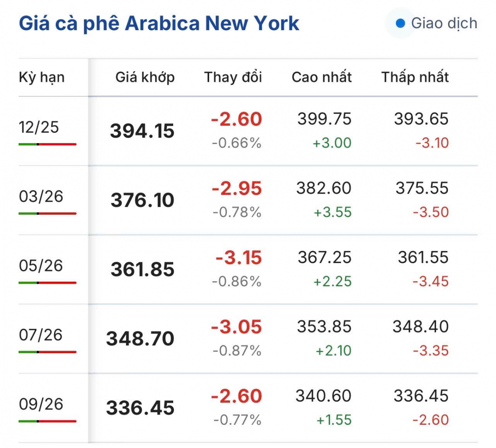This screenshot has width=496, height=448.
Task: Select the 09/26 contract term
Action: click(41, 404)
